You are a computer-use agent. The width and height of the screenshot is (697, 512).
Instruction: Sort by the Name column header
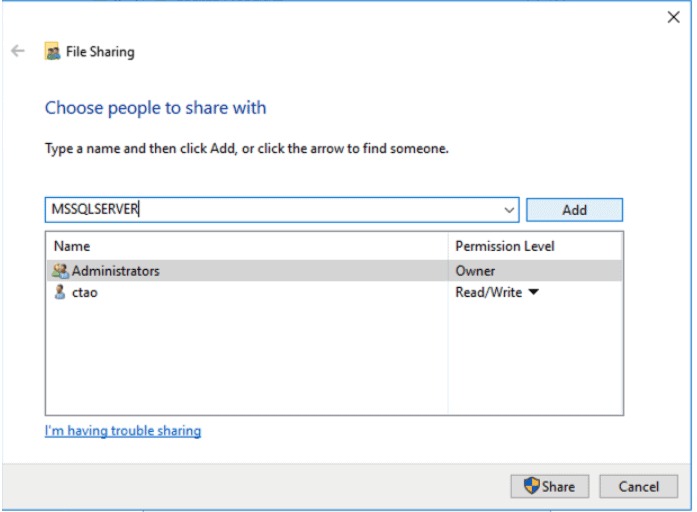click(x=72, y=246)
